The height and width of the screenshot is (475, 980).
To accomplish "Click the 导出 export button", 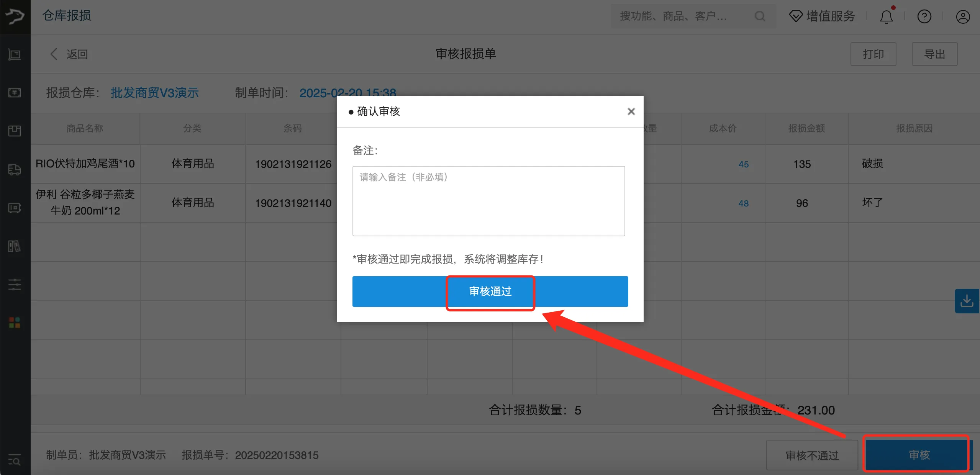I will [934, 54].
